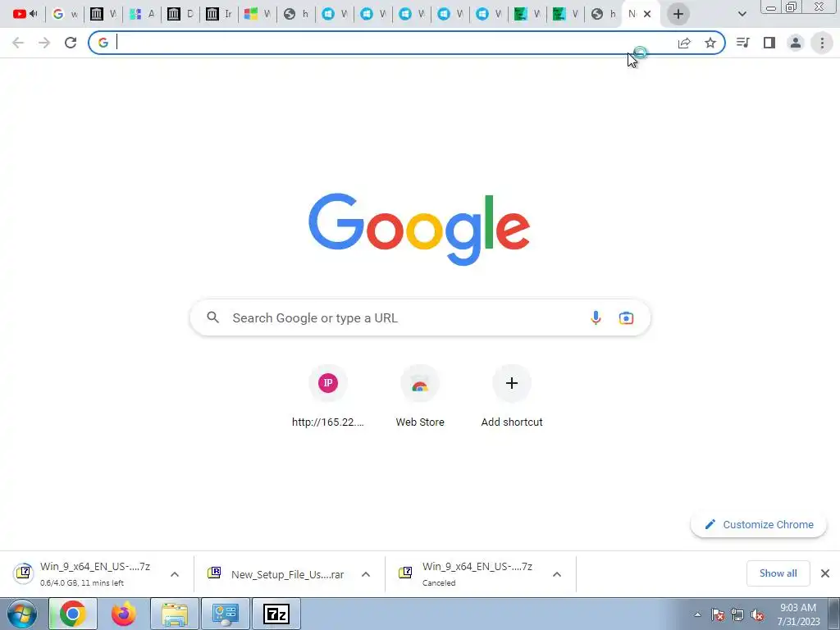Bookmark this tab with the star icon
The image size is (840, 630).
click(x=710, y=43)
